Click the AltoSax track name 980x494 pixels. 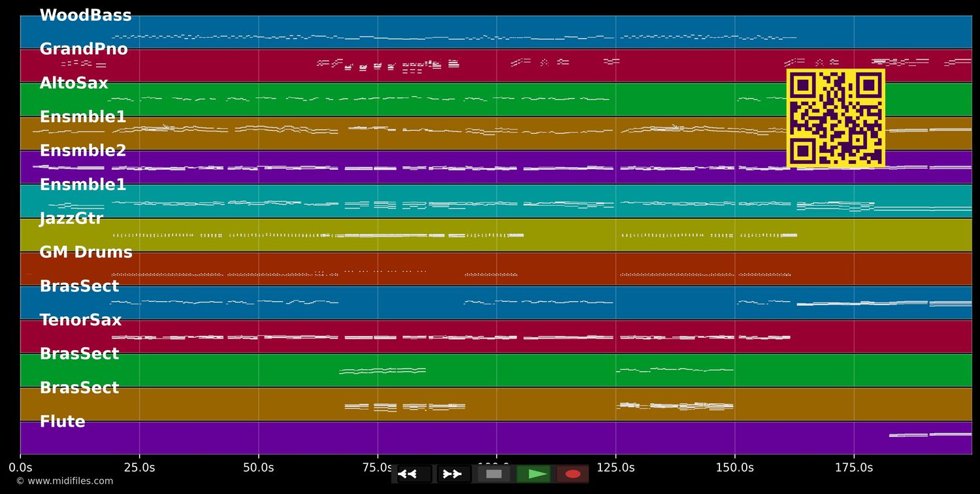(74, 84)
